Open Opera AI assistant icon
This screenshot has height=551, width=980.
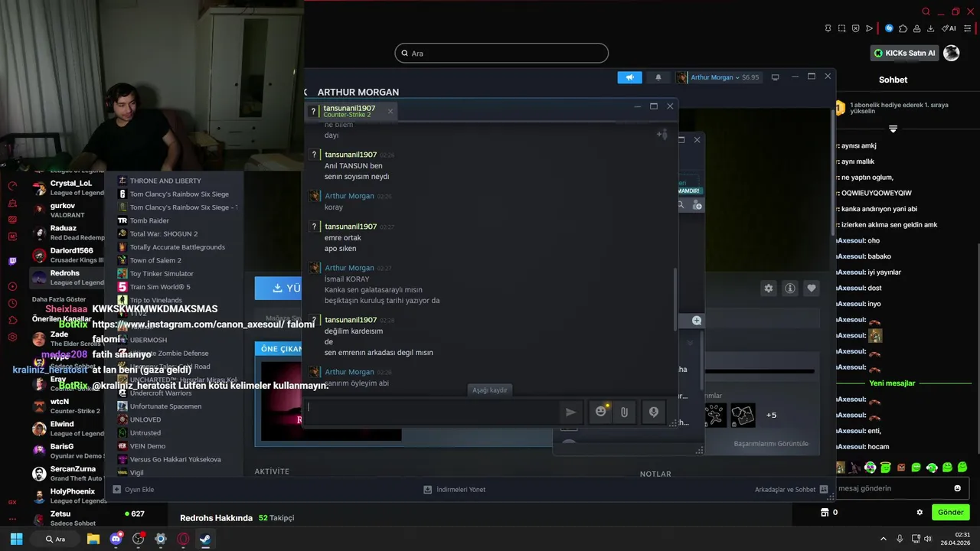(949, 28)
